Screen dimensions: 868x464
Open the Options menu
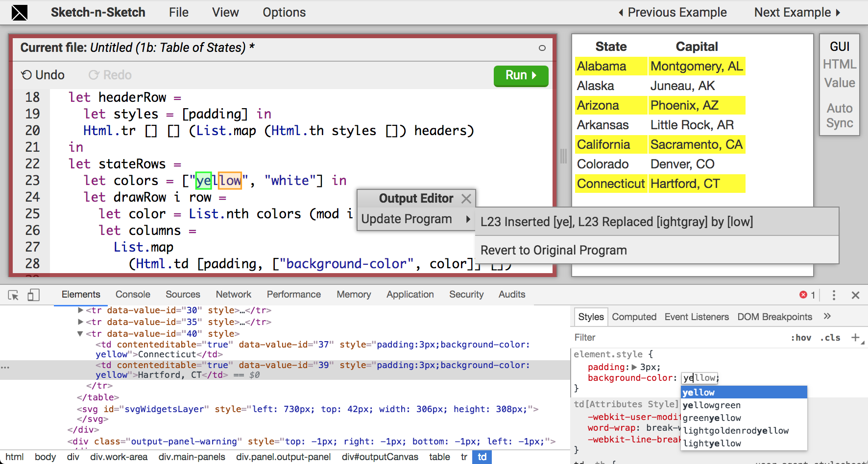[x=284, y=12]
